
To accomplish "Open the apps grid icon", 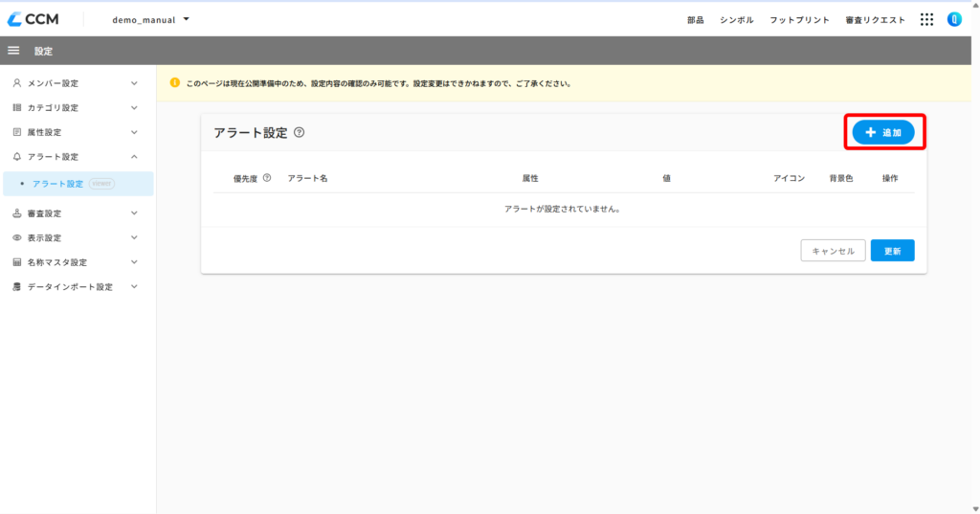I will point(926,20).
